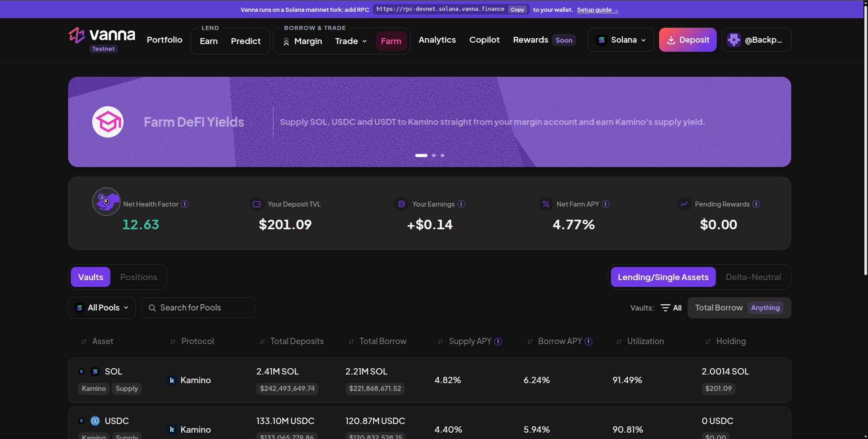The image size is (868, 439).
Task: Open Borrow APY column info icon
Action: point(589,341)
